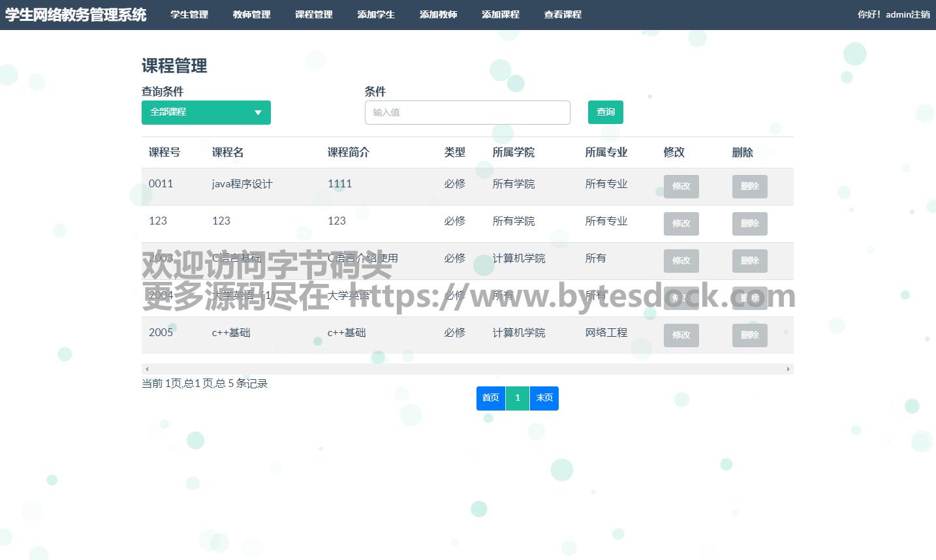Click the table's right scroll arrow
Screen dimensions: 936x560
(x=788, y=369)
